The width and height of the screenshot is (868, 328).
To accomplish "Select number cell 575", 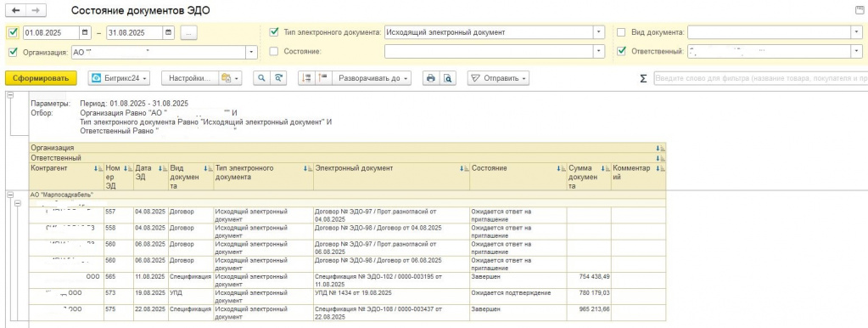I will pos(119,313).
